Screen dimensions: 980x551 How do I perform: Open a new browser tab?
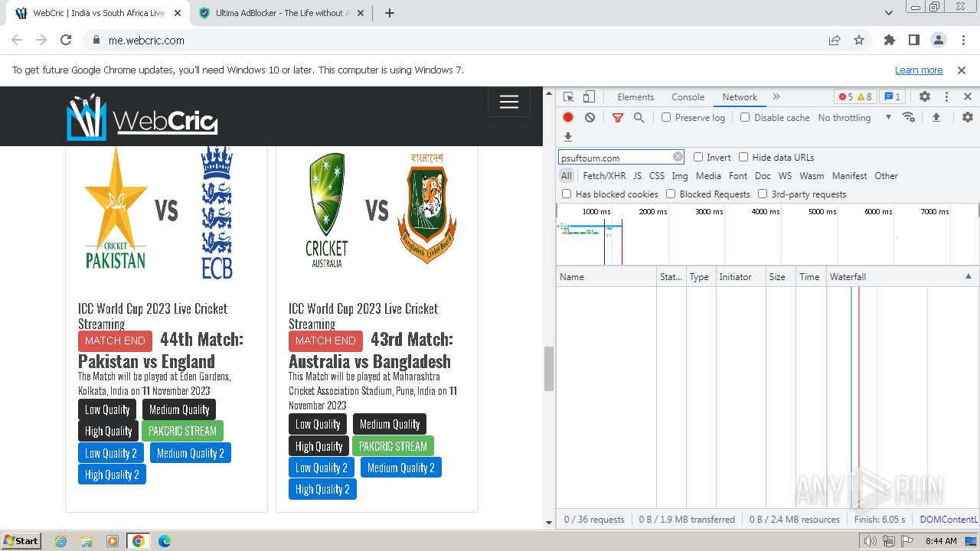tap(389, 13)
